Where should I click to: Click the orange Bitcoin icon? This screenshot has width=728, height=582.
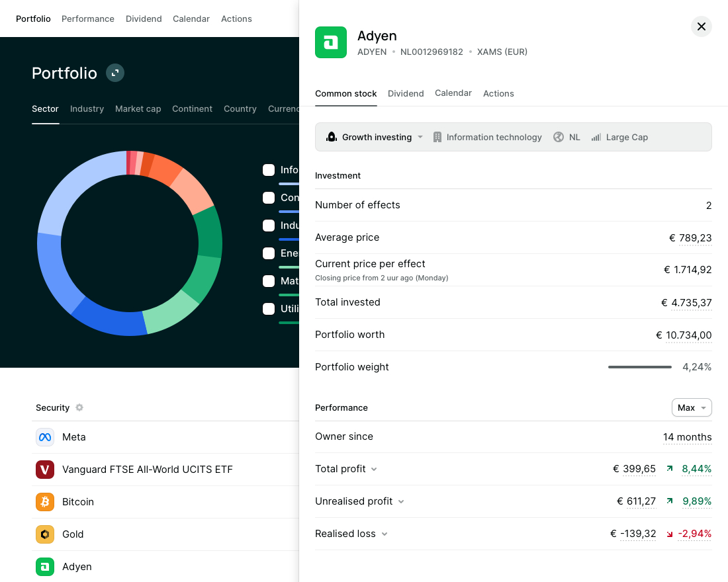[x=45, y=502]
